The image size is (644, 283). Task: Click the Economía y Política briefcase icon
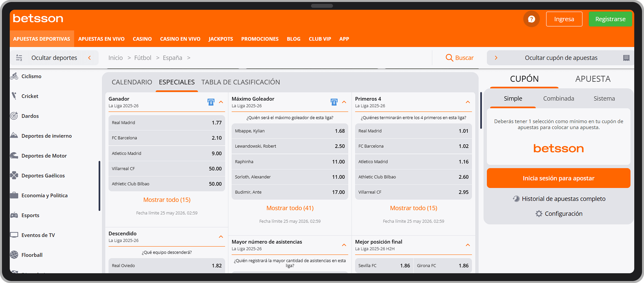[x=14, y=195]
